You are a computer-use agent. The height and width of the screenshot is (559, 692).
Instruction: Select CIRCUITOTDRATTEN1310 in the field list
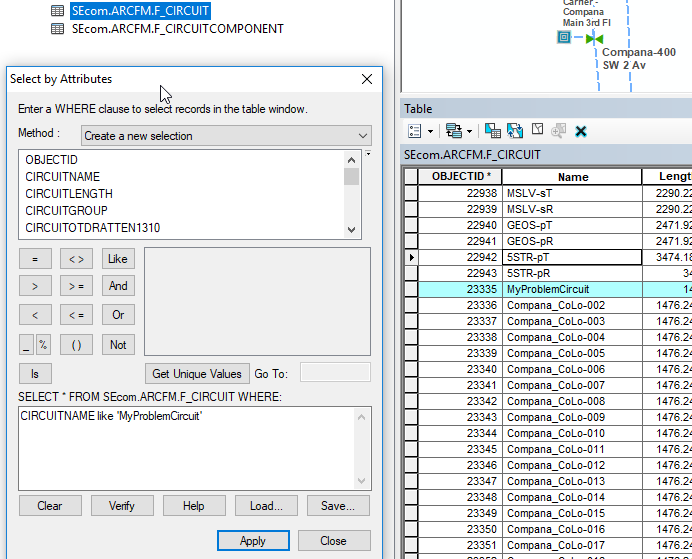92,228
